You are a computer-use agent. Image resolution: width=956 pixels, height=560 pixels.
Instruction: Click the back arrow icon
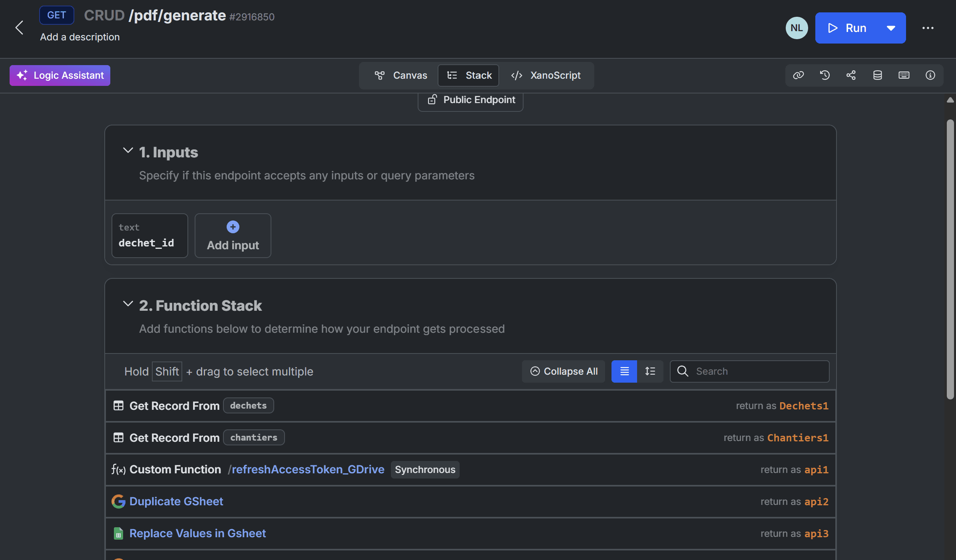coord(19,28)
